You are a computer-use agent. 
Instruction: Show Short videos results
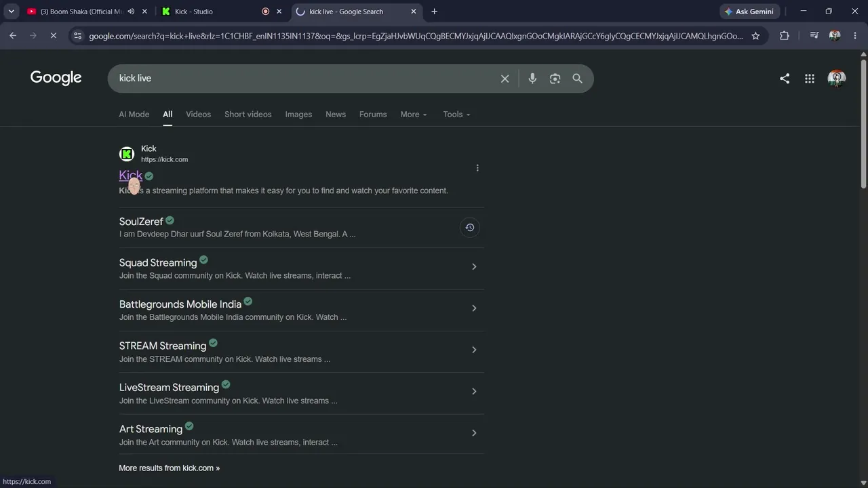pyautogui.click(x=248, y=115)
